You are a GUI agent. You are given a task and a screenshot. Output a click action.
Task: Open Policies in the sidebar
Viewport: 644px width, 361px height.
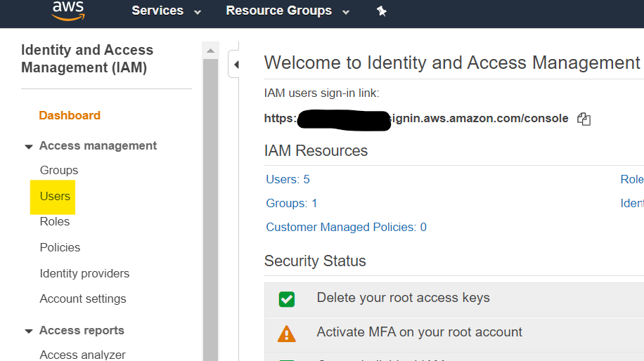coord(60,247)
